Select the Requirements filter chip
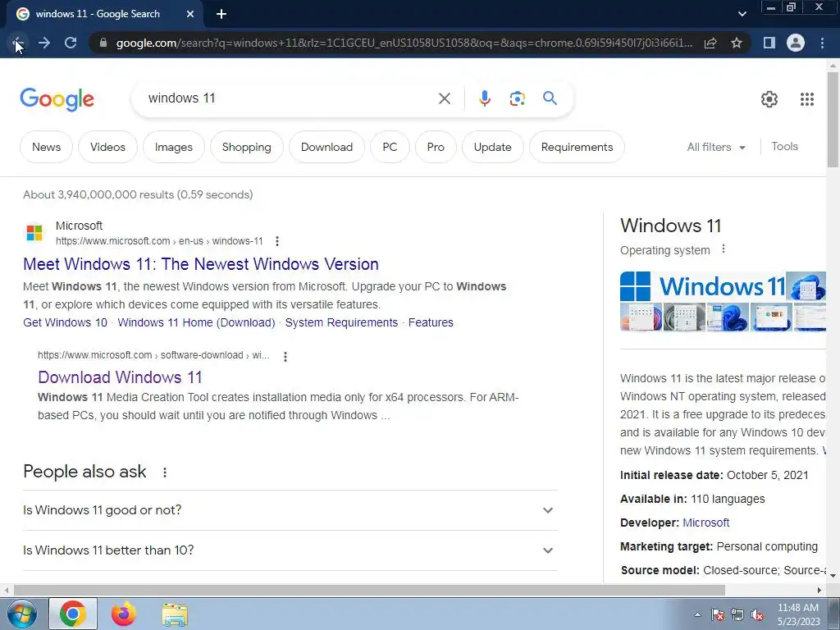 coord(577,147)
